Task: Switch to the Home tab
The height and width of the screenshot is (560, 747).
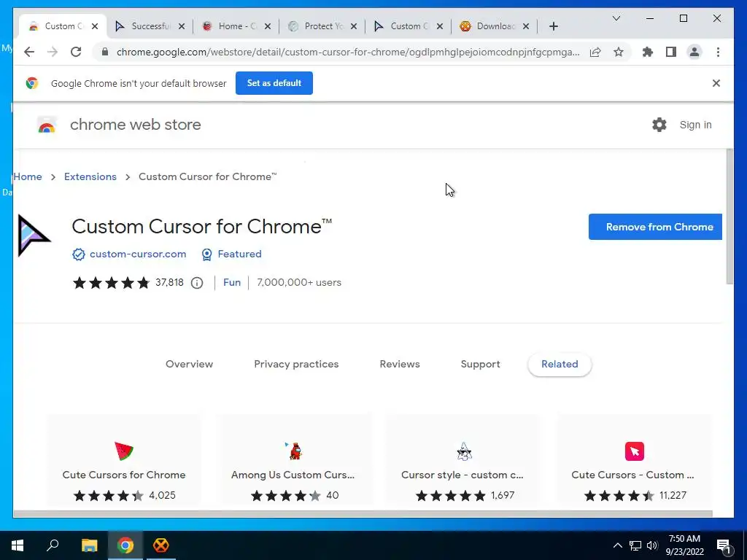Action: point(236,26)
